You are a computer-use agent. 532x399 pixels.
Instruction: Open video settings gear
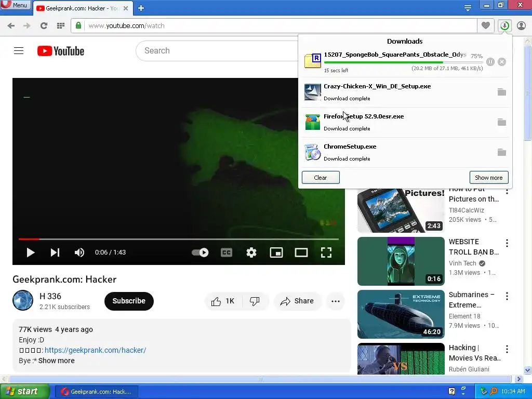tap(251, 252)
